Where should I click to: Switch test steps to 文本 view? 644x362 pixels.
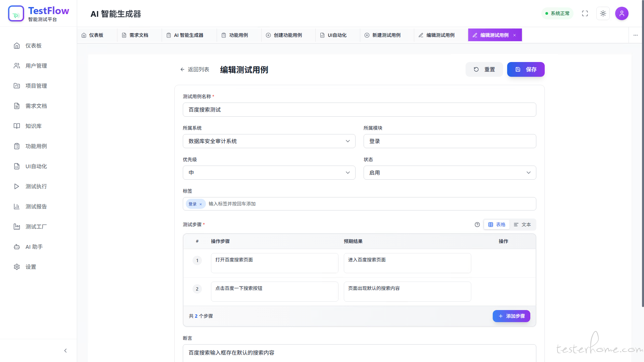(522, 225)
